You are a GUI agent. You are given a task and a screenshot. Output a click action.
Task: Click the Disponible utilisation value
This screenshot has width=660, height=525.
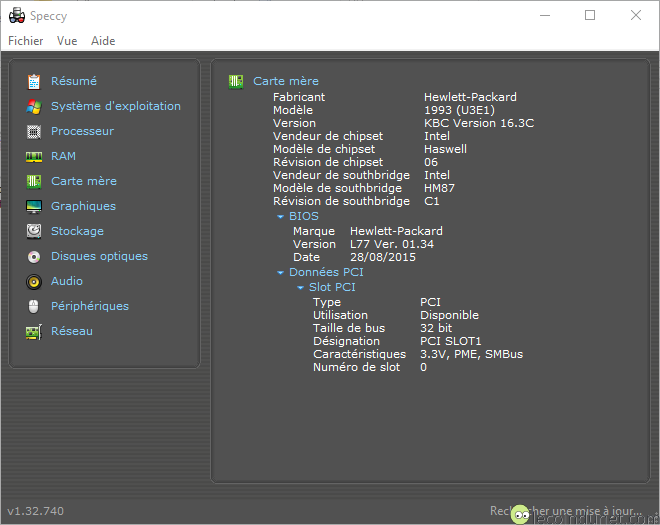[450, 315]
